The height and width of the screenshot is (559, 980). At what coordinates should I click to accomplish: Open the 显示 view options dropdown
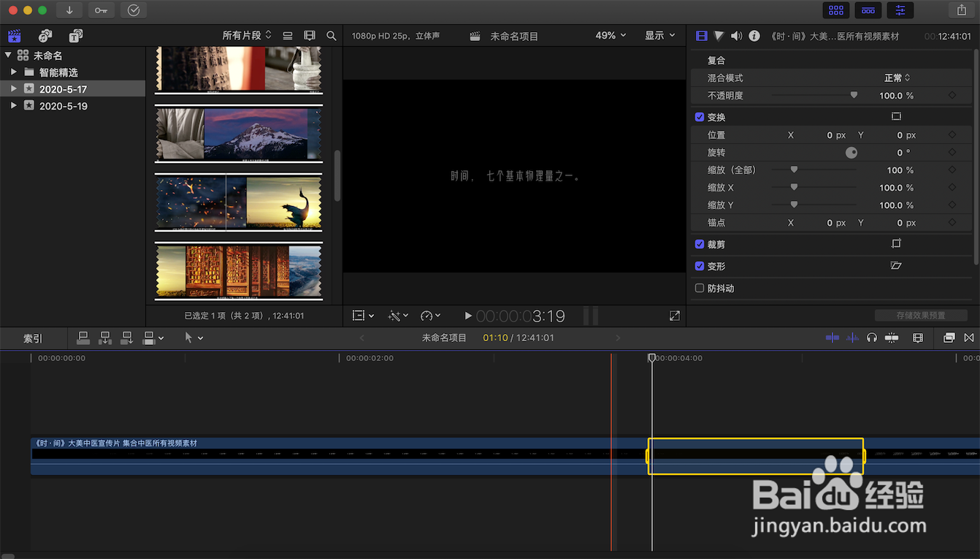(x=659, y=35)
